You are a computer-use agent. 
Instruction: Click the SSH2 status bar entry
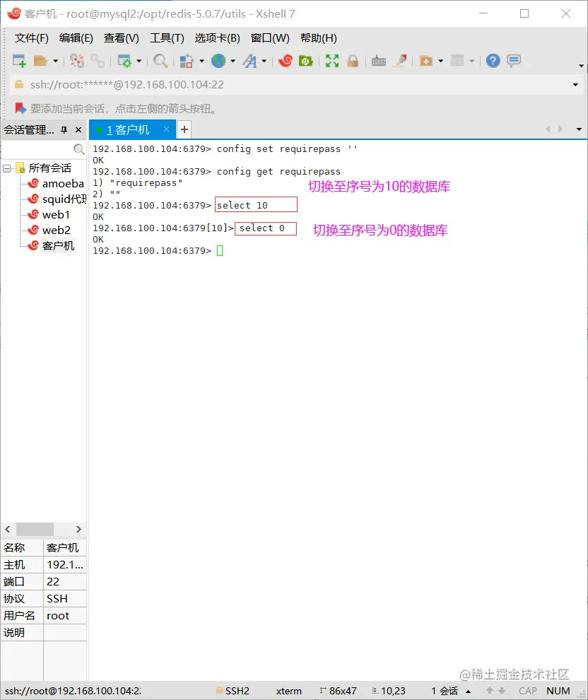coord(233,691)
